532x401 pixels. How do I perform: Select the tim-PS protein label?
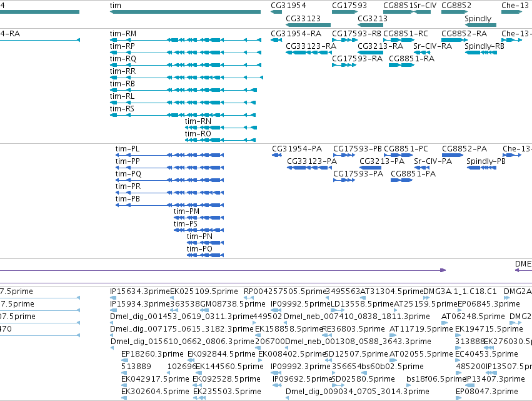(x=185, y=224)
